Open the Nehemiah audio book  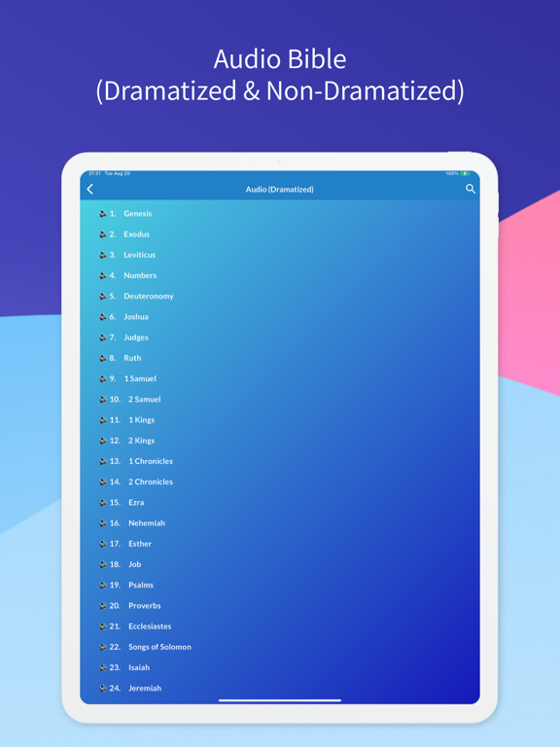[147, 523]
